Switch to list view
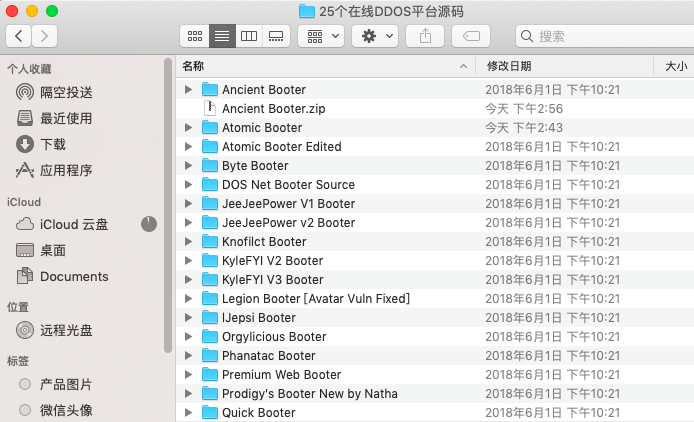Image resolution: width=694 pixels, height=422 pixels. (222, 36)
